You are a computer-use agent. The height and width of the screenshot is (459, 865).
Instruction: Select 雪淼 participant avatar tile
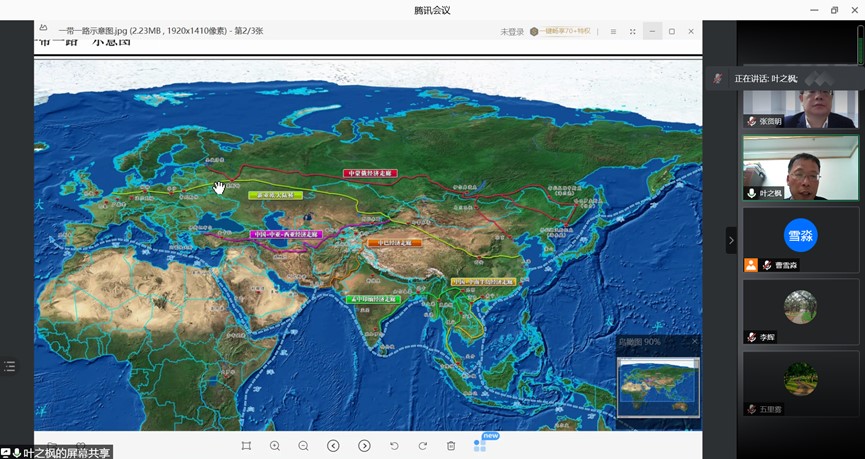(800, 238)
